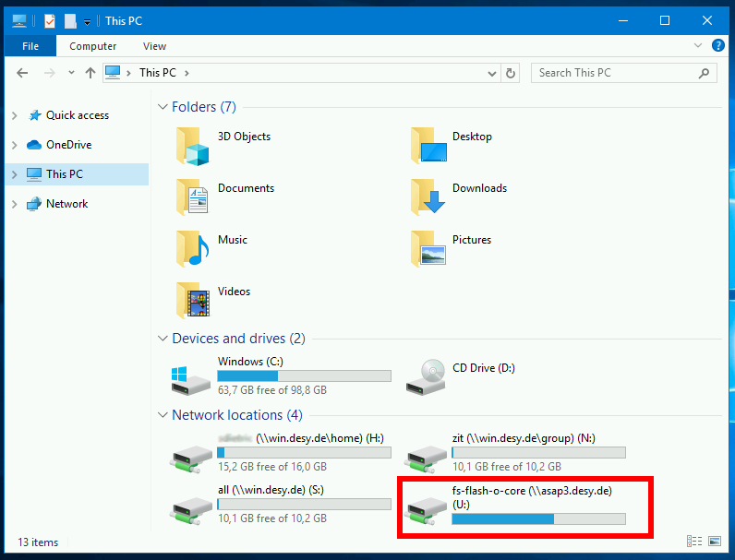Screen dimensions: 735x560
Task: Click the refresh address bar button
Action: click(511, 73)
